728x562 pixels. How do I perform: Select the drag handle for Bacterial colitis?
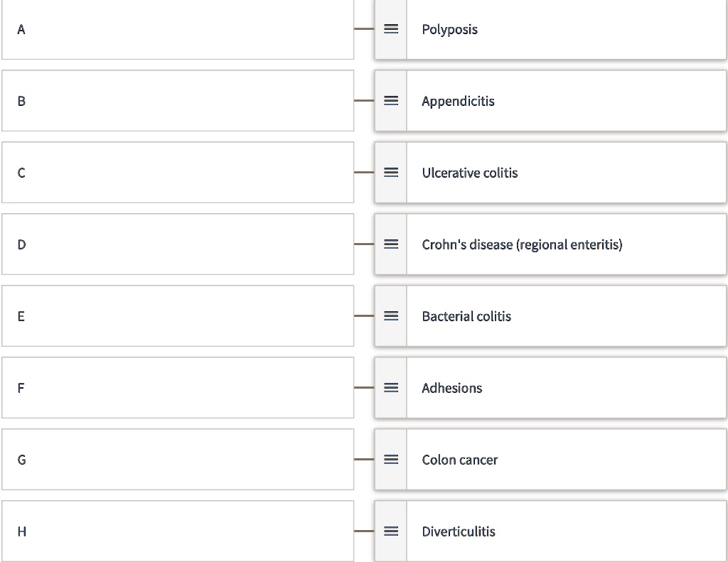(390, 316)
